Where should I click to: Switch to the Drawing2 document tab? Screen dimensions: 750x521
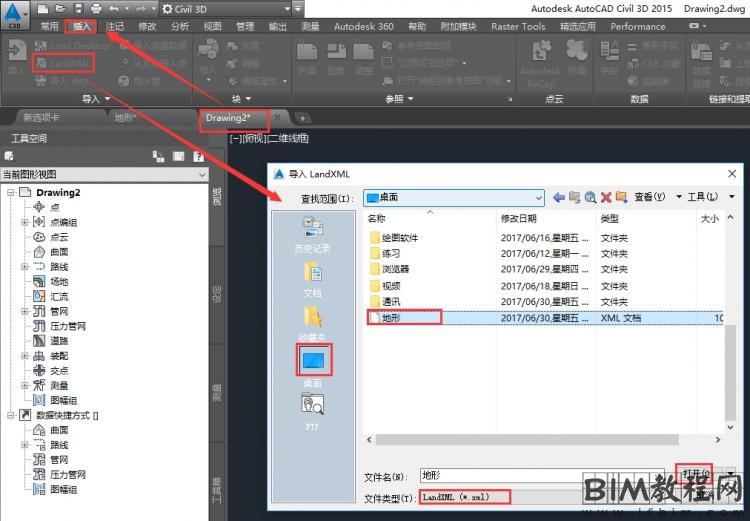pyautogui.click(x=228, y=118)
